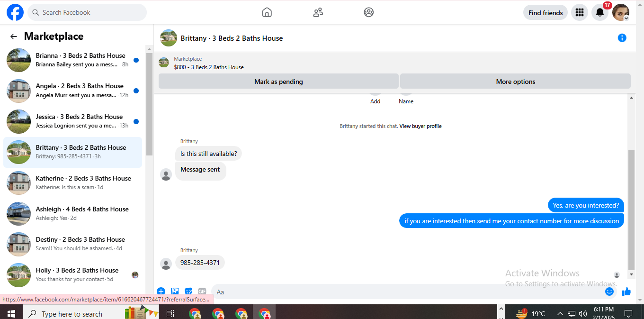Viewport: 644px width, 319px height.
Task: Open conversation info icon
Action: point(622,38)
